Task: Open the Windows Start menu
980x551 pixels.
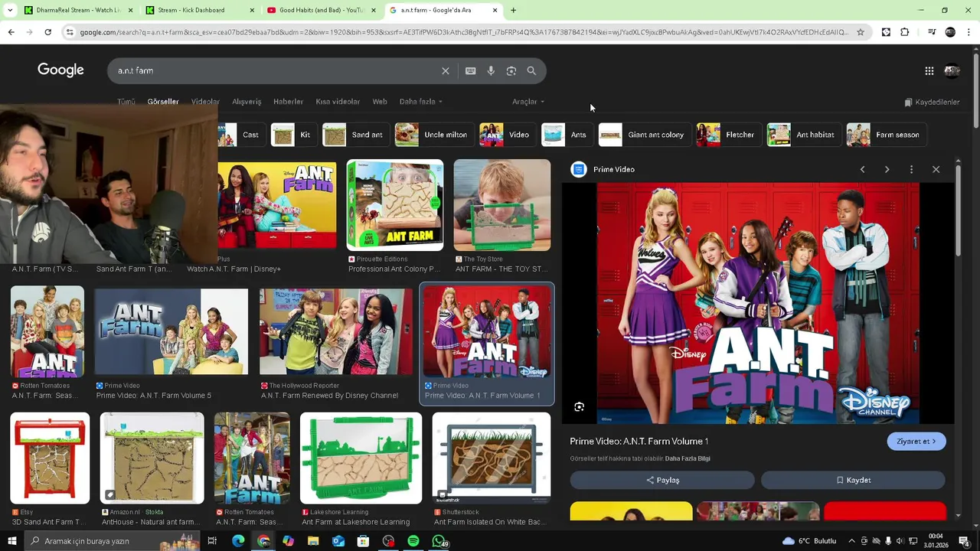Action: (11, 541)
